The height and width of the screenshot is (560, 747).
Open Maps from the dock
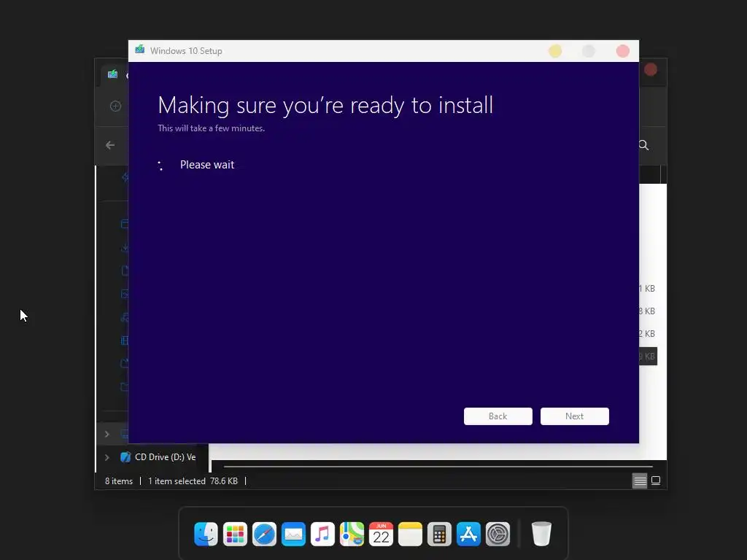(x=352, y=534)
